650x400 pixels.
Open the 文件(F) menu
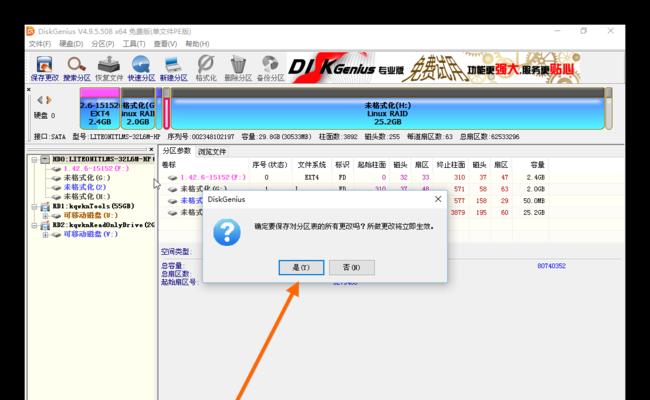(x=39, y=44)
